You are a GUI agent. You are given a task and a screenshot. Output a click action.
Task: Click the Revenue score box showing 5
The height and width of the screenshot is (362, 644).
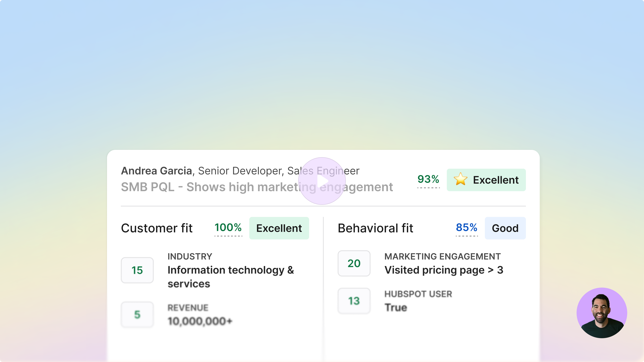click(x=137, y=315)
